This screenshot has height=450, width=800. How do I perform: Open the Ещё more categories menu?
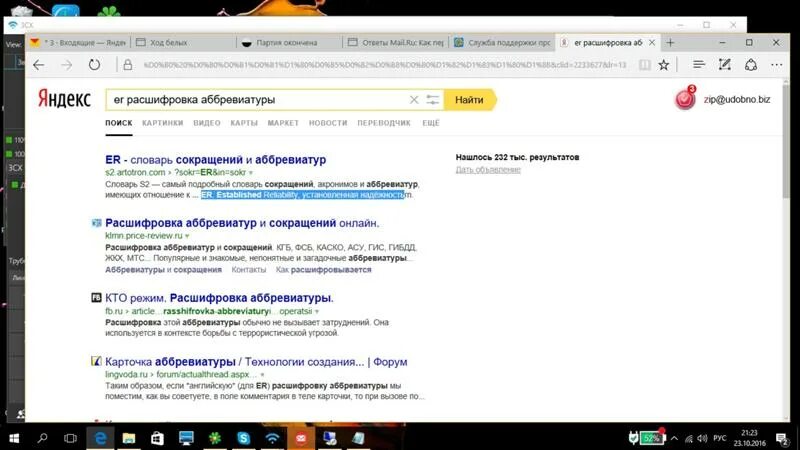(431, 123)
